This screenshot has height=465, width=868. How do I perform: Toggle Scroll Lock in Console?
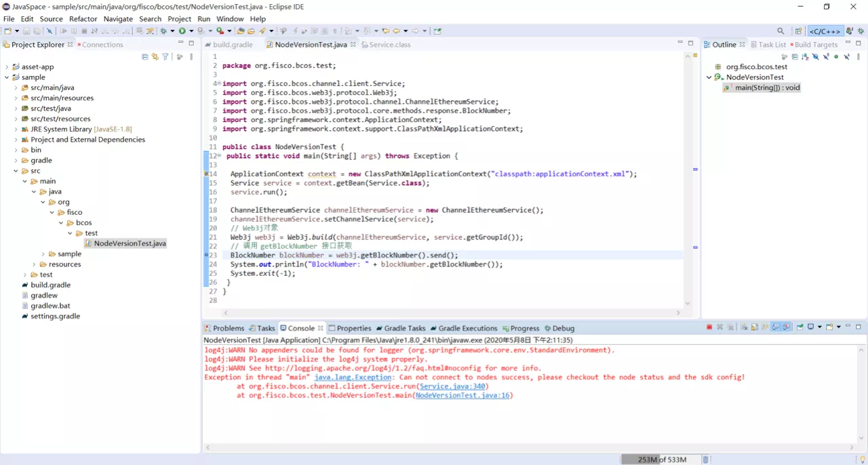[755, 327]
